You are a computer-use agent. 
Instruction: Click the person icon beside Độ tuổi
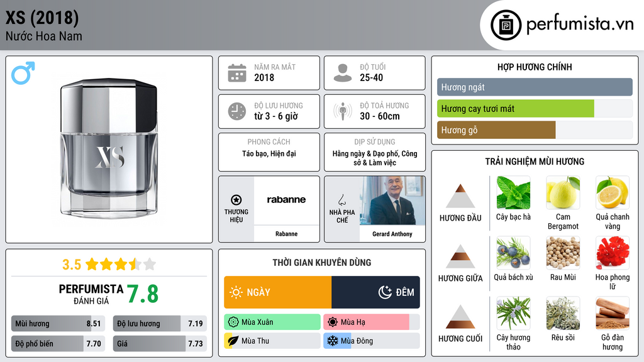(x=342, y=73)
